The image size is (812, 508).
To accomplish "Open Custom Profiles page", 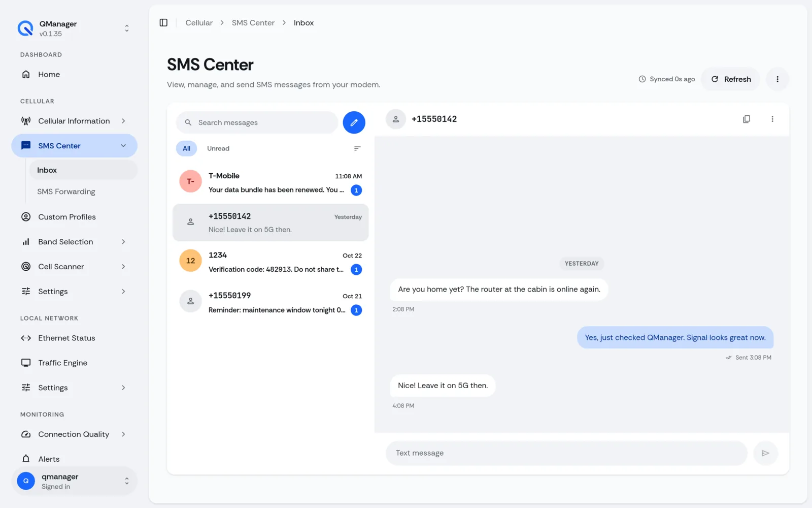I will tap(74, 217).
